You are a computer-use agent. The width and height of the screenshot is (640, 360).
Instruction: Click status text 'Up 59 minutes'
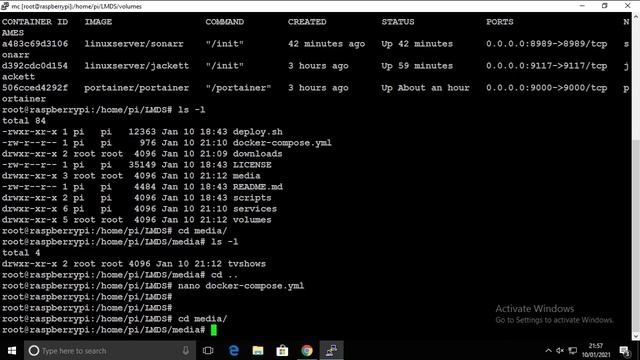pyautogui.click(x=417, y=66)
